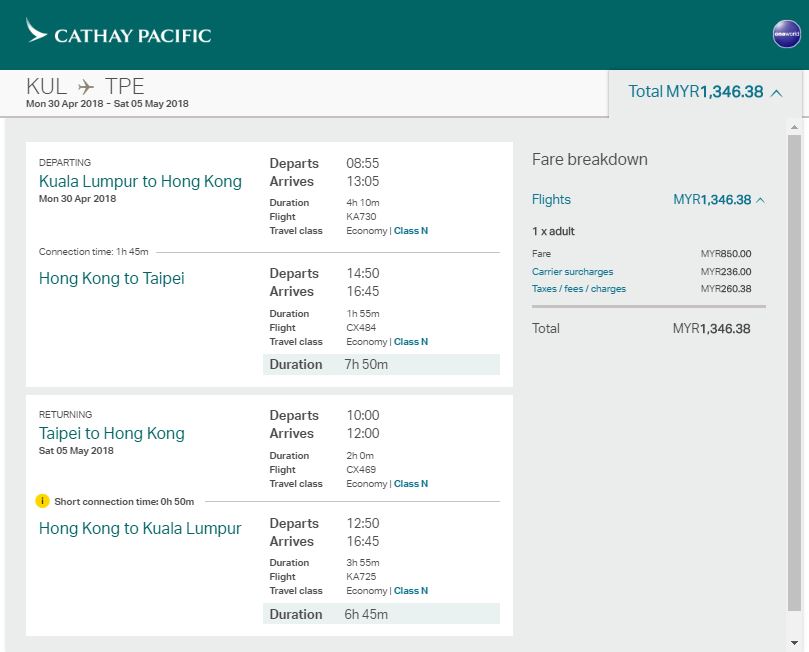Collapse the Flights MYR1,346.38 fare section
The width and height of the screenshot is (809, 652).
(760, 200)
